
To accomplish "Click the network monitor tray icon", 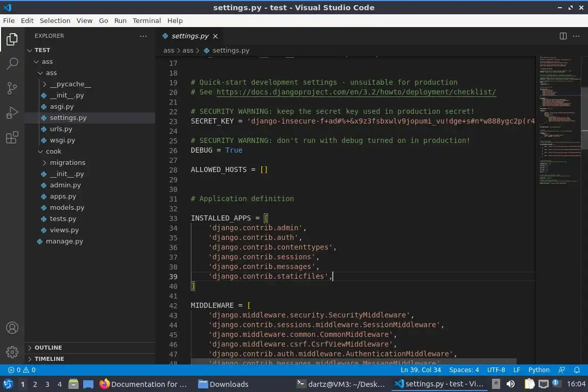I will coord(543,384).
